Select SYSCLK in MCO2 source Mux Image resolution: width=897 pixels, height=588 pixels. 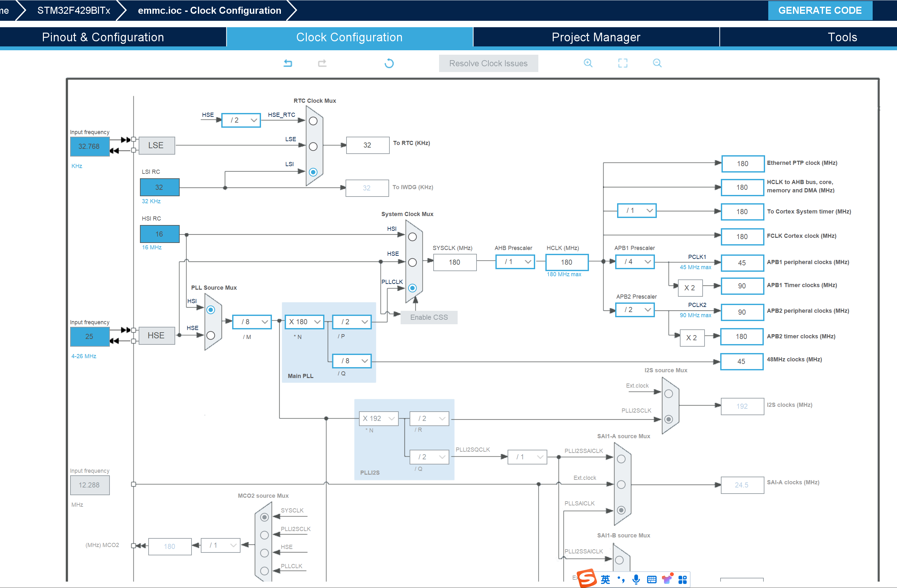point(265,517)
